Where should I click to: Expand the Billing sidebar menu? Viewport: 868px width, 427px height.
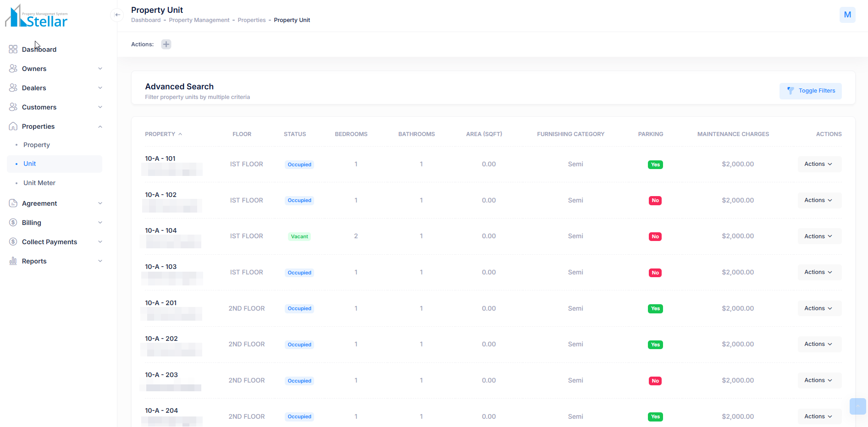(100, 223)
